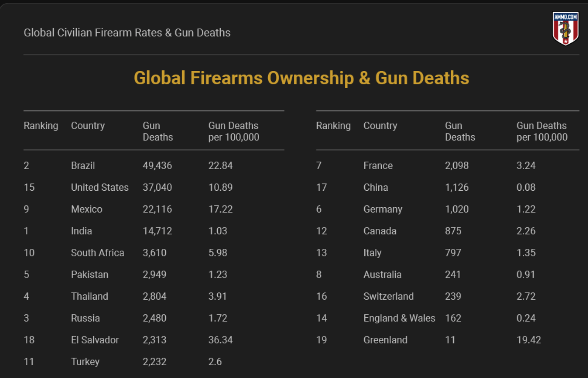
Task: Click the India country name
Action: pyautogui.click(x=81, y=231)
